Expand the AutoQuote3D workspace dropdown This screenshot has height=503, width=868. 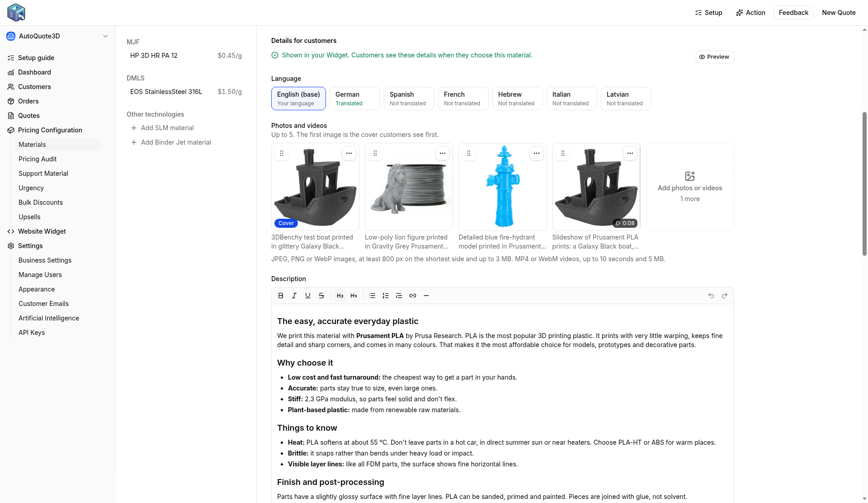[x=57, y=36]
